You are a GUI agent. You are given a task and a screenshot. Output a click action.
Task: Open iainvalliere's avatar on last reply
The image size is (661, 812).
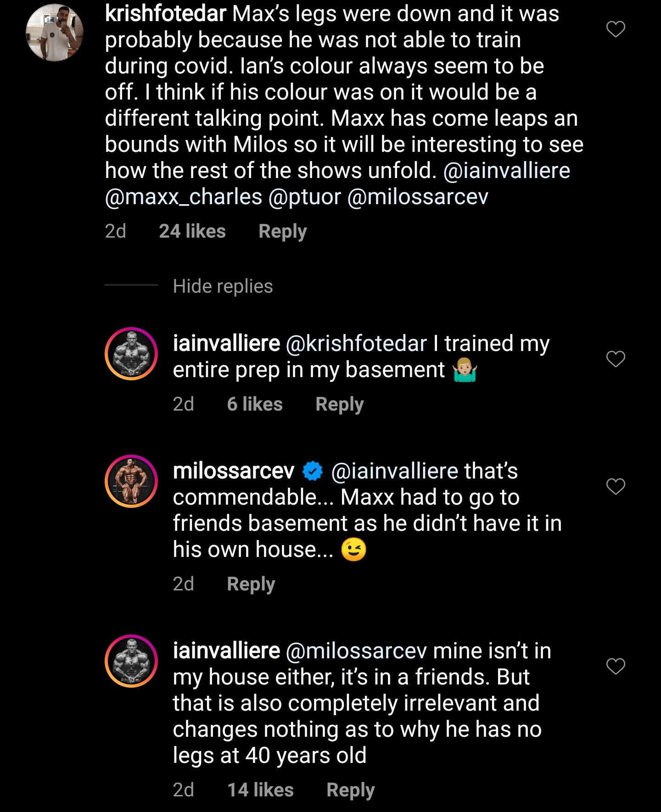click(x=131, y=661)
